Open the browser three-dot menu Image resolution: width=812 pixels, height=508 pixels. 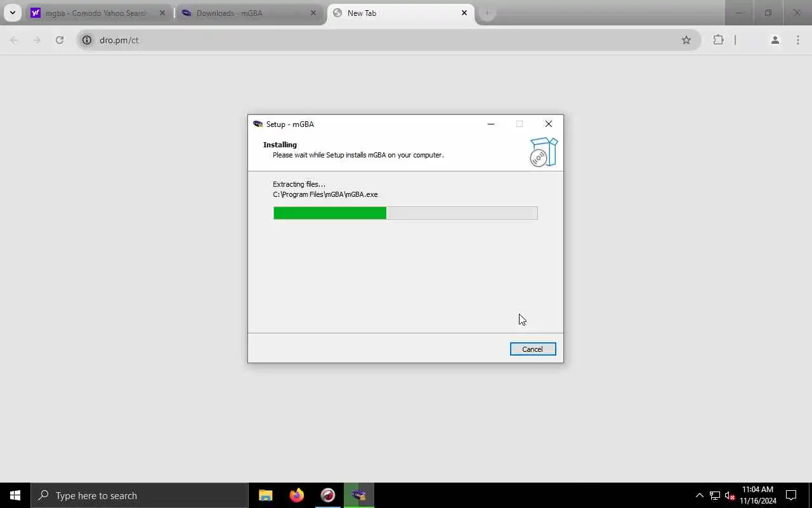[x=798, y=40]
